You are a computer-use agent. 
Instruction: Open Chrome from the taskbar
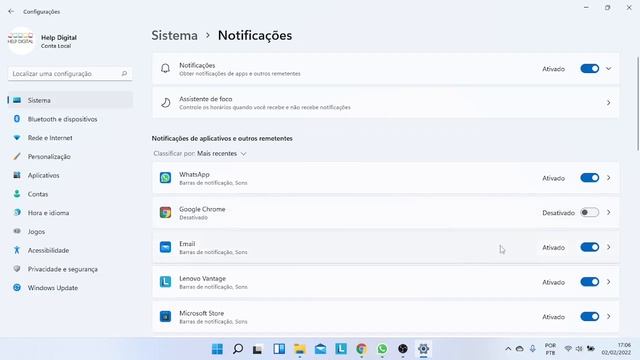click(362, 349)
